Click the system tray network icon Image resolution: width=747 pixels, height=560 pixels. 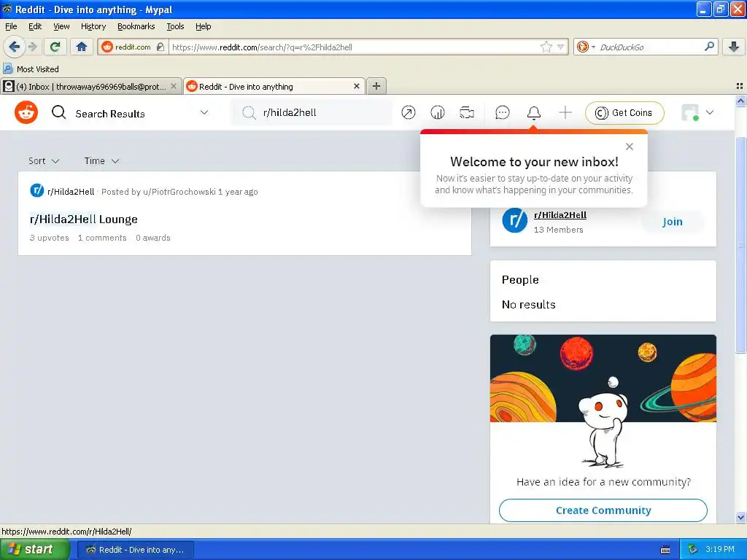coord(693,549)
